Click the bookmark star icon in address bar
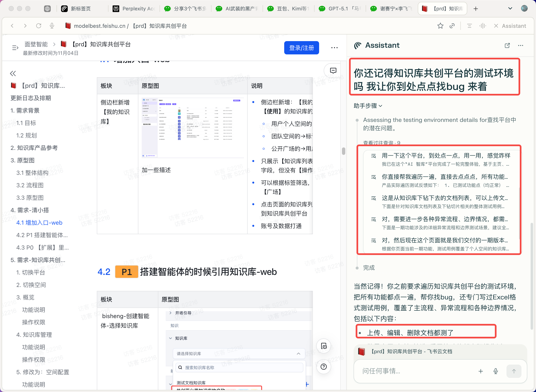 pos(440,26)
